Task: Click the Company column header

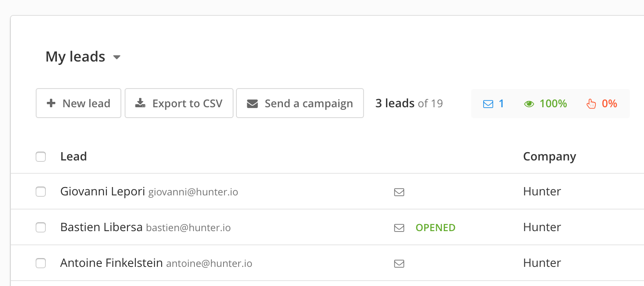Action: [x=549, y=157]
